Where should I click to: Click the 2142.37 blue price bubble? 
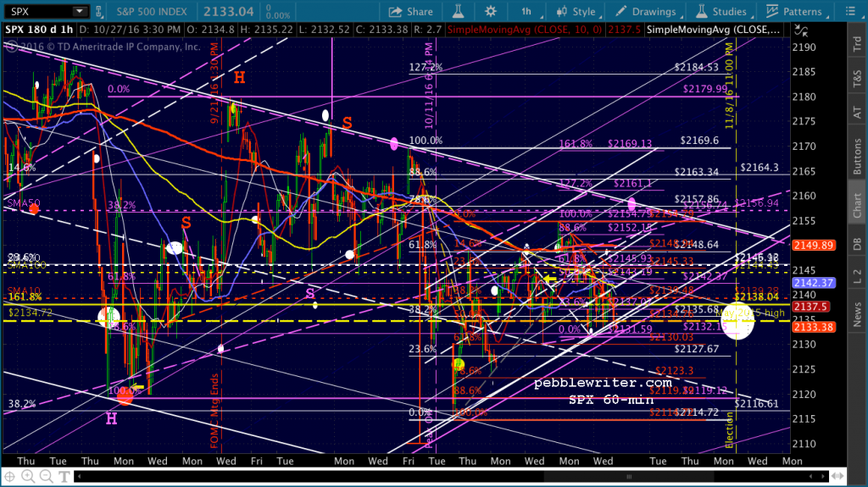tap(813, 283)
